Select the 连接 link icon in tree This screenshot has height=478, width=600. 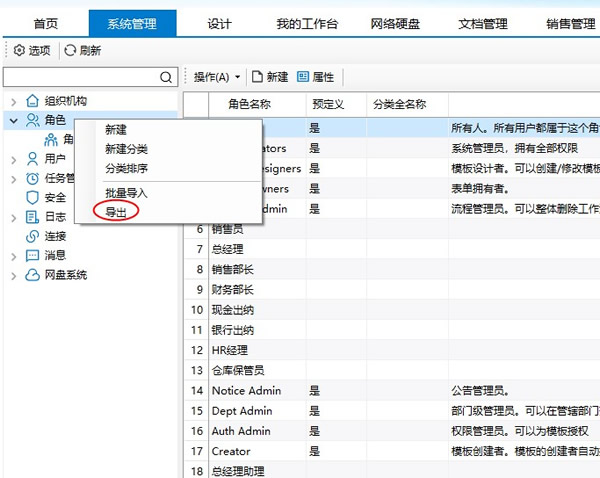(x=32, y=236)
